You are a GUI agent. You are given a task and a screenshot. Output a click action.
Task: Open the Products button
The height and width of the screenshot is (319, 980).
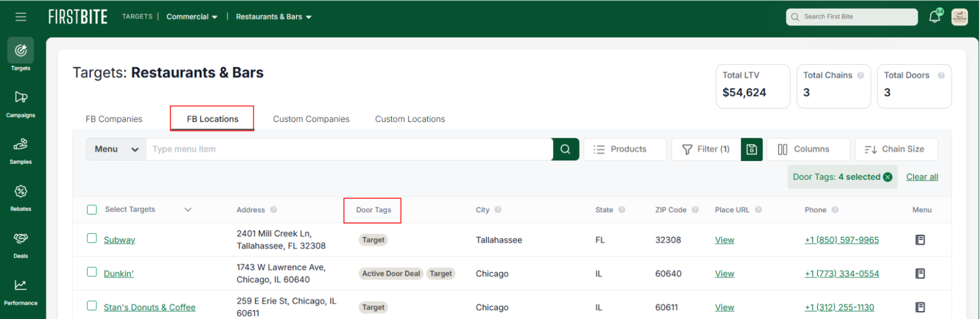pos(625,149)
